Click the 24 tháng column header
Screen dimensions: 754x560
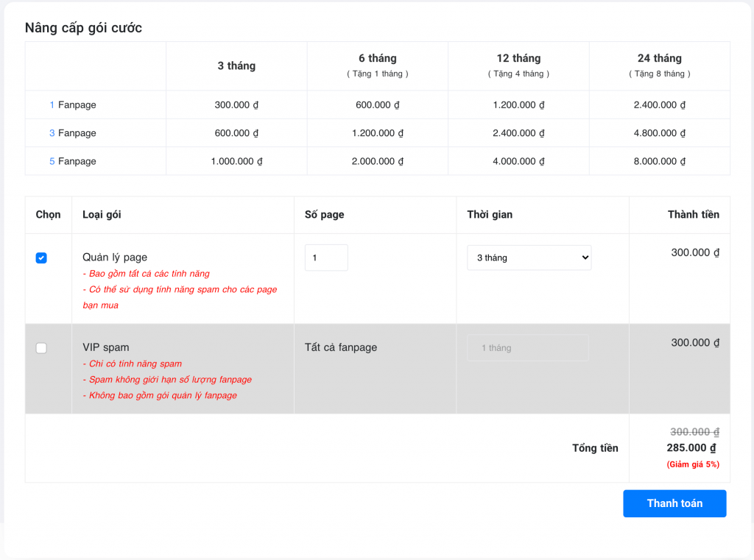(659, 58)
